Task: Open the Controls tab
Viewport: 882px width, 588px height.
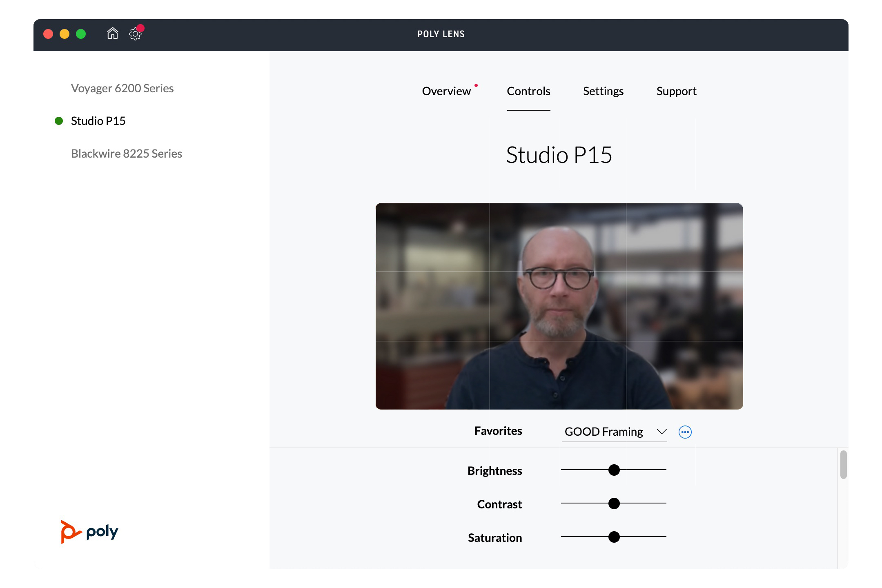Action: [528, 91]
